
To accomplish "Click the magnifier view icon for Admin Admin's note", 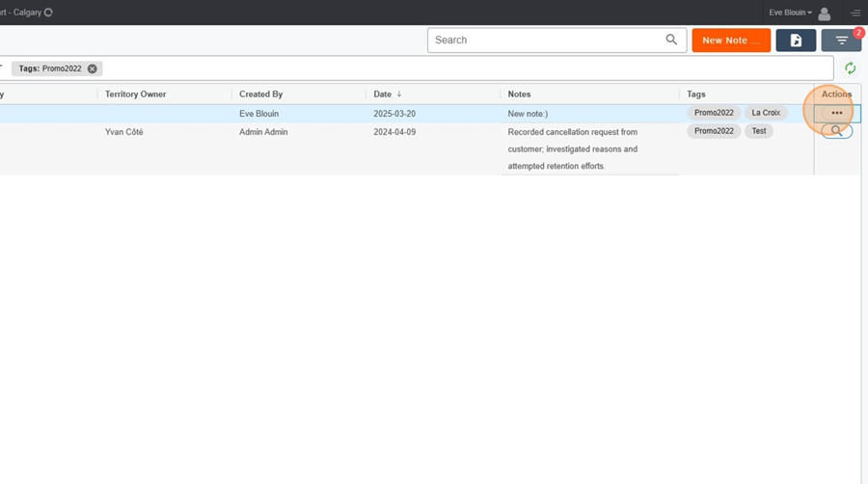I will point(836,131).
